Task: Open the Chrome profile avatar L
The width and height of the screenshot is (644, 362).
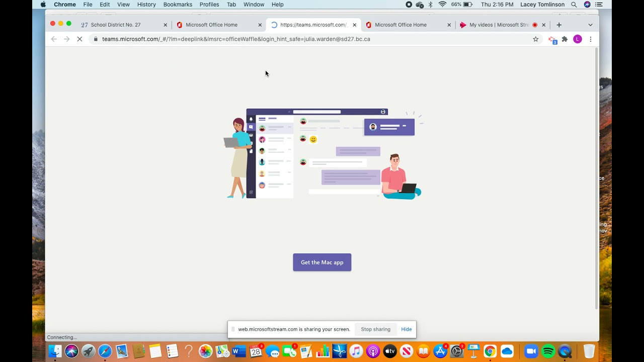Action: 578,39
